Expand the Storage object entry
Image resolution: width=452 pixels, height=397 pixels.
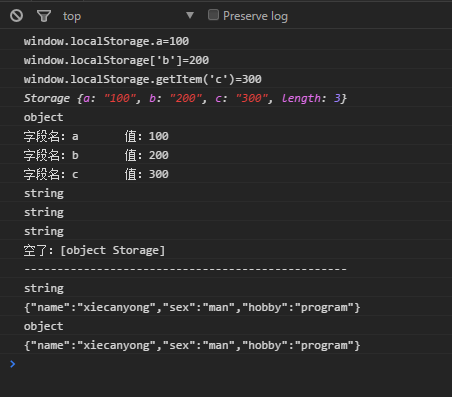[185, 98]
